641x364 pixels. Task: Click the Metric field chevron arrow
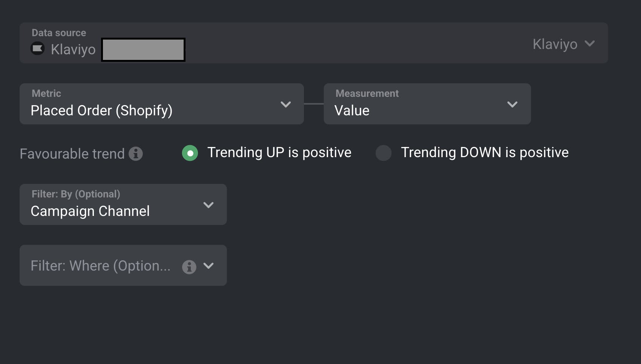click(286, 104)
